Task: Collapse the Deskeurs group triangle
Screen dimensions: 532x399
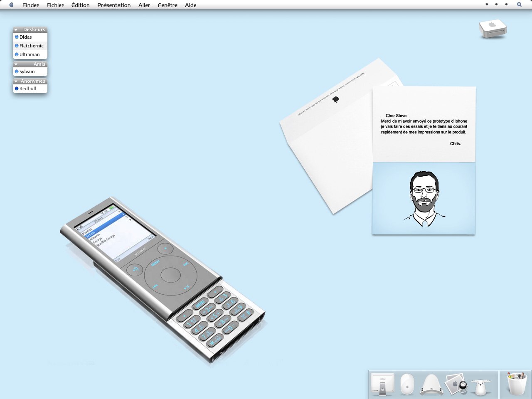Action: pos(16,30)
